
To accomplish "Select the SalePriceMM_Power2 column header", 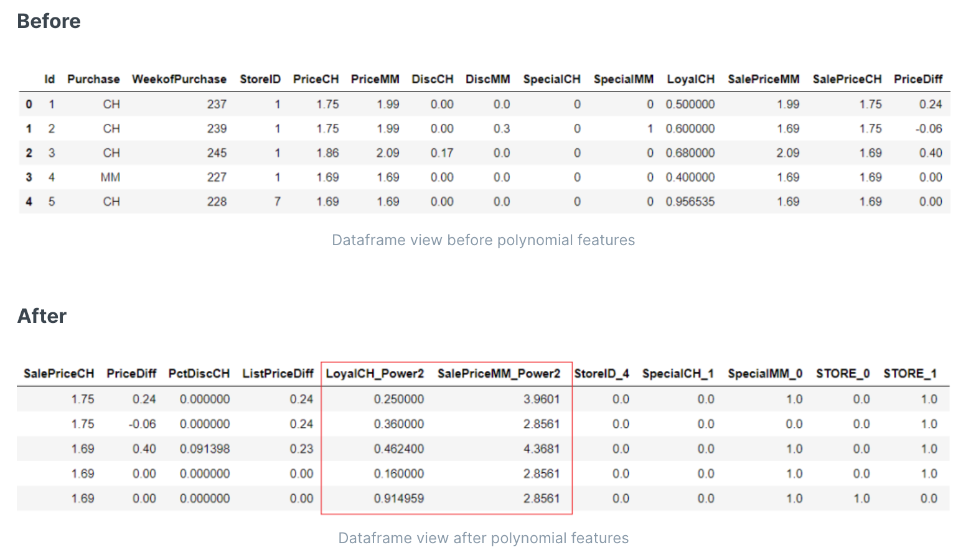I will coord(499,373).
